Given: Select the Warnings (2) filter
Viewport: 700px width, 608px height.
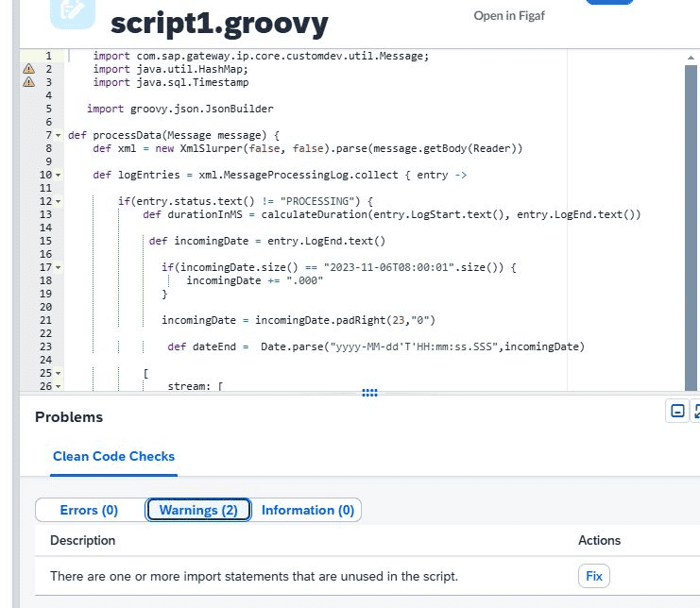Looking at the screenshot, I should pyautogui.click(x=198, y=510).
